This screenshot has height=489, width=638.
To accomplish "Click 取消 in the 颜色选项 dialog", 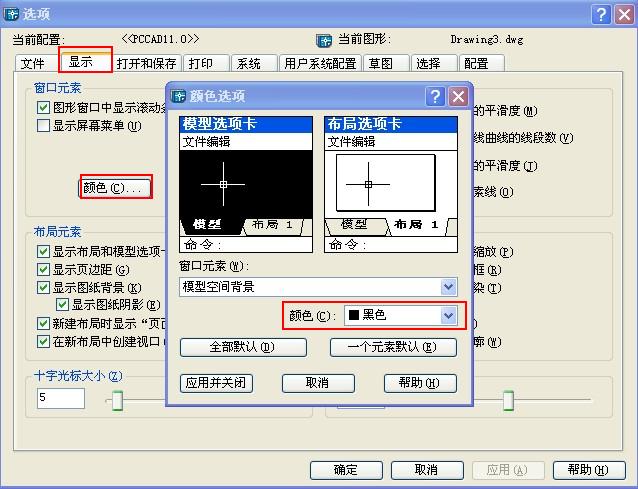I will tap(318, 383).
